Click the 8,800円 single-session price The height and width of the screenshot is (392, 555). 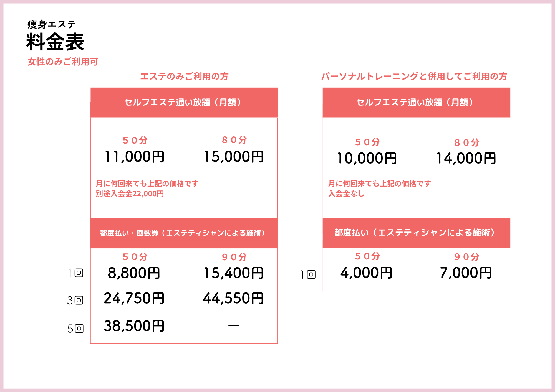coord(134,273)
